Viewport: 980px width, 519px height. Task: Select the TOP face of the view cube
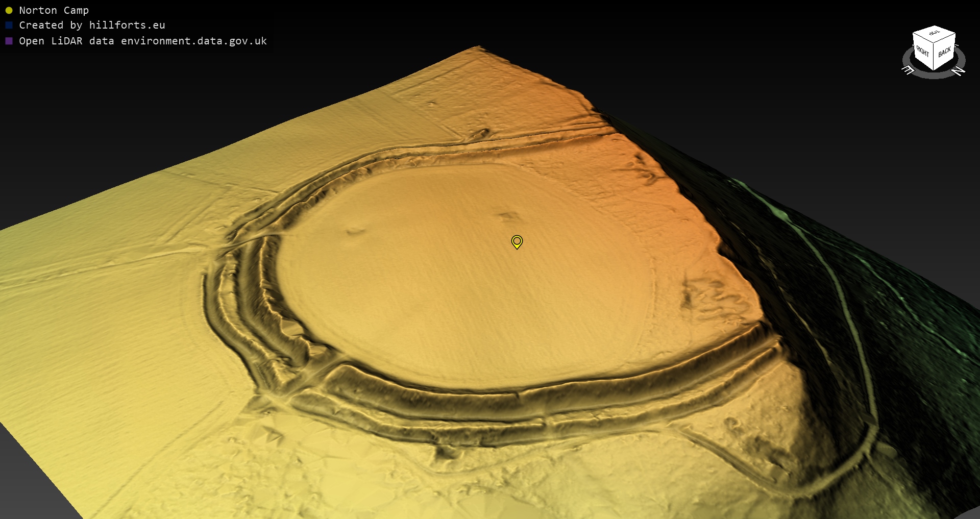click(934, 33)
